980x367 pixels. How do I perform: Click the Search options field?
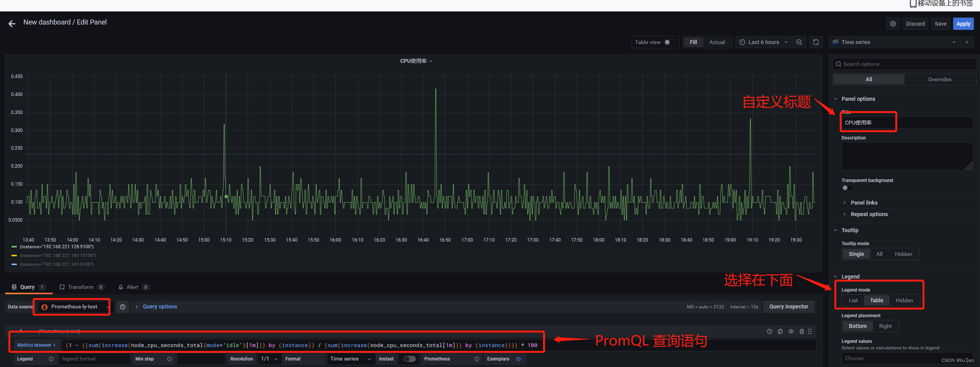904,64
